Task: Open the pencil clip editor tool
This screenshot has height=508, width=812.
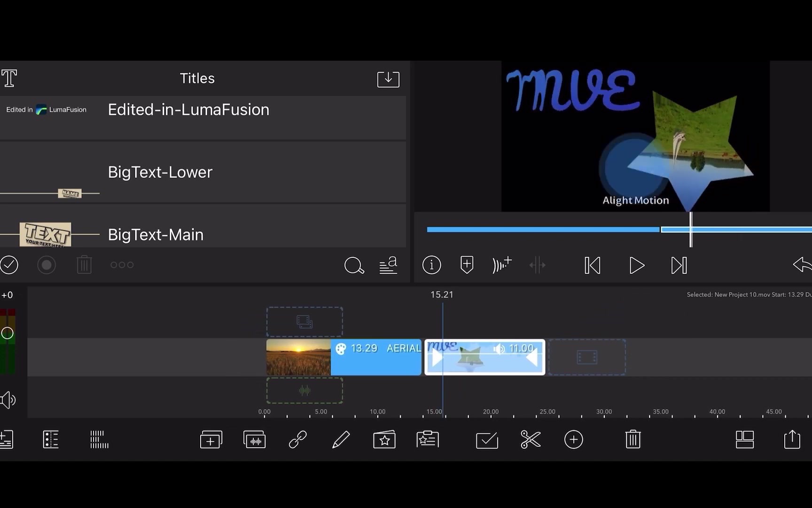Action: coord(341,439)
